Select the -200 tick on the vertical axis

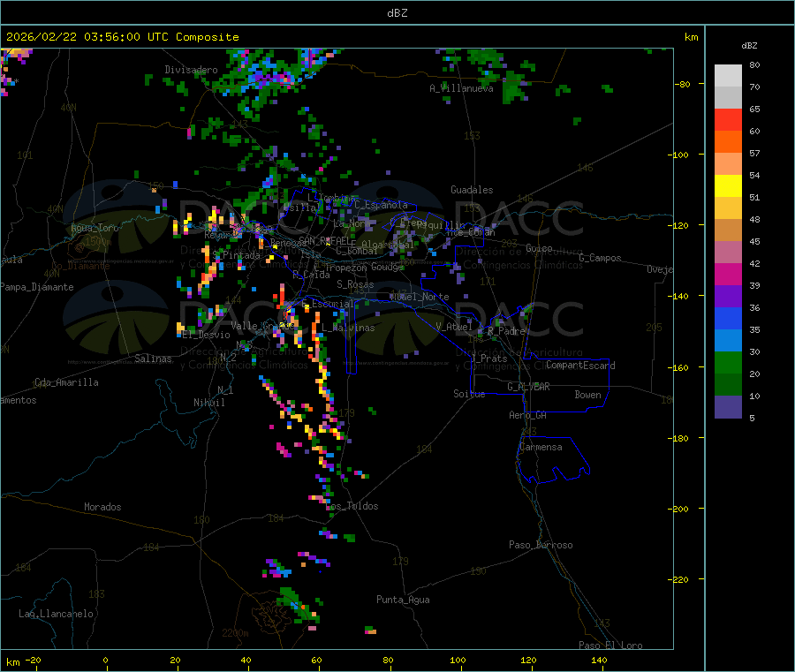678,509
